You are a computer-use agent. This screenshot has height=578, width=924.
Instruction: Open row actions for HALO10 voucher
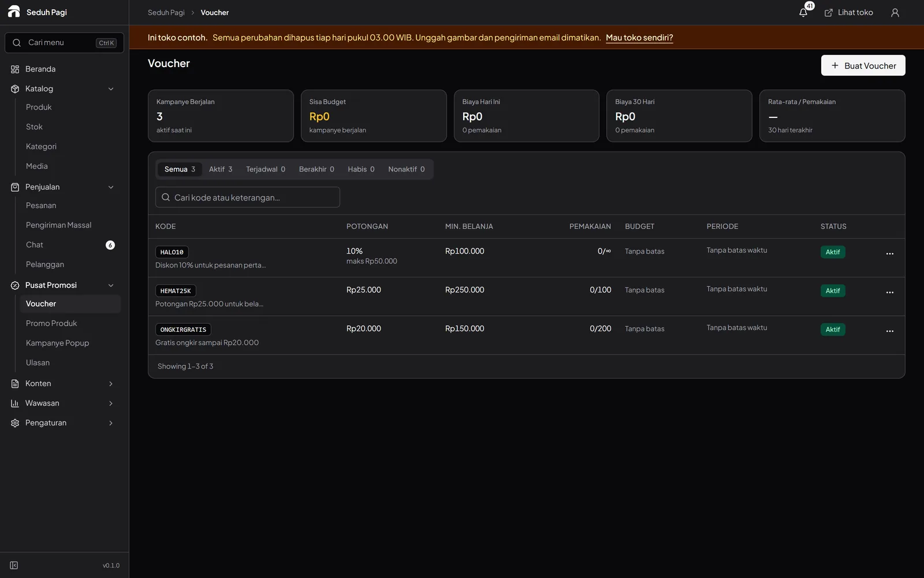click(889, 254)
